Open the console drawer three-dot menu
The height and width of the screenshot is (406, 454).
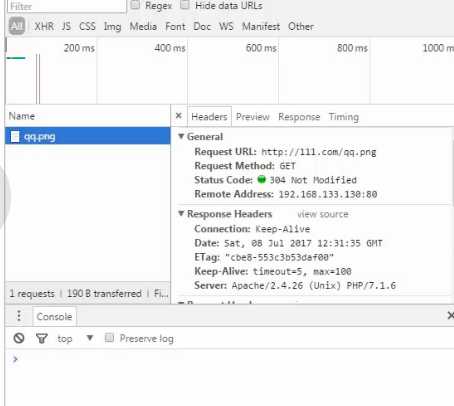tap(19, 315)
